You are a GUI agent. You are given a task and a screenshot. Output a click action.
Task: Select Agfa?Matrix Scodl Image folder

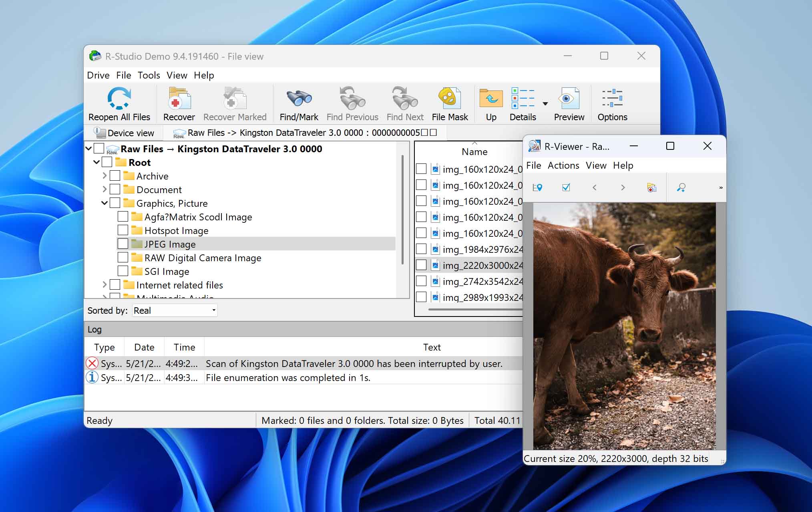[x=198, y=217]
